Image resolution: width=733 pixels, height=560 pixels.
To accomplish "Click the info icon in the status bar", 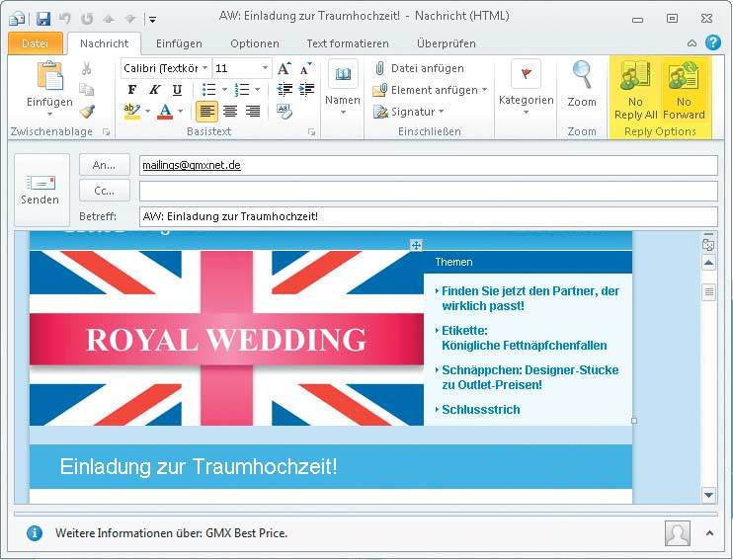I will 35,533.
